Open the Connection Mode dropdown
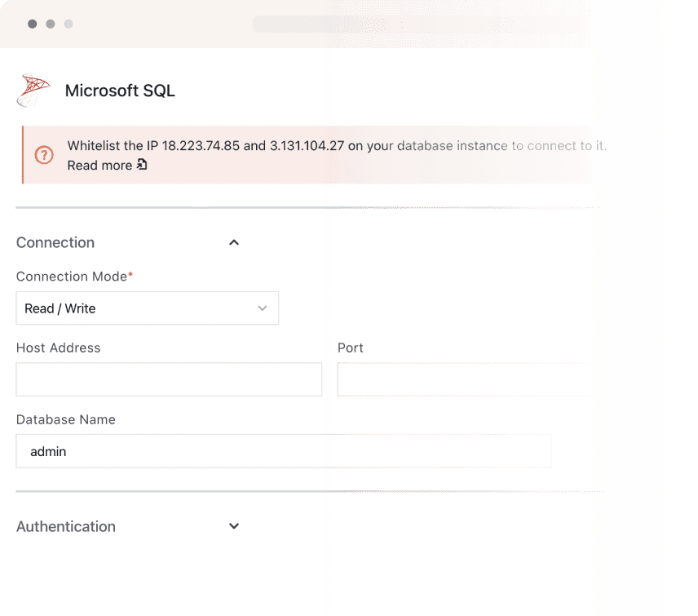Screen dimensions: 698x616 point(147,308)
